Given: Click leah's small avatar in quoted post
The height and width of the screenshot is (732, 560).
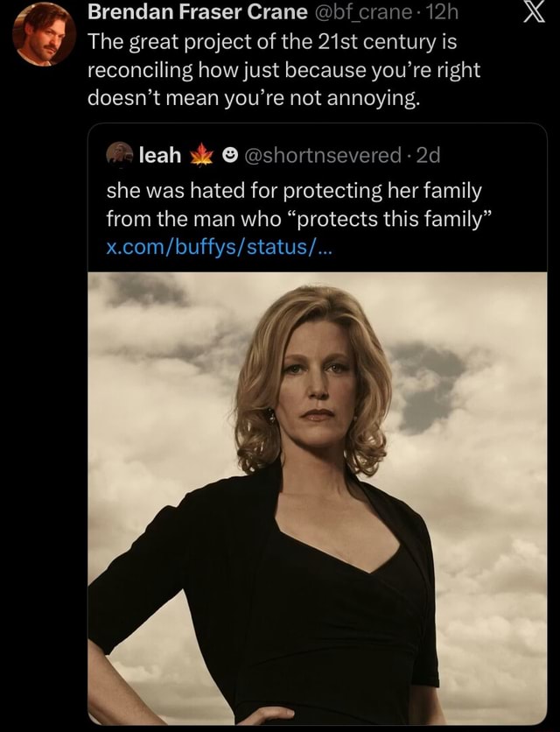Looking at the screenshot, I should pyautogui.click(x=120, y=155).
